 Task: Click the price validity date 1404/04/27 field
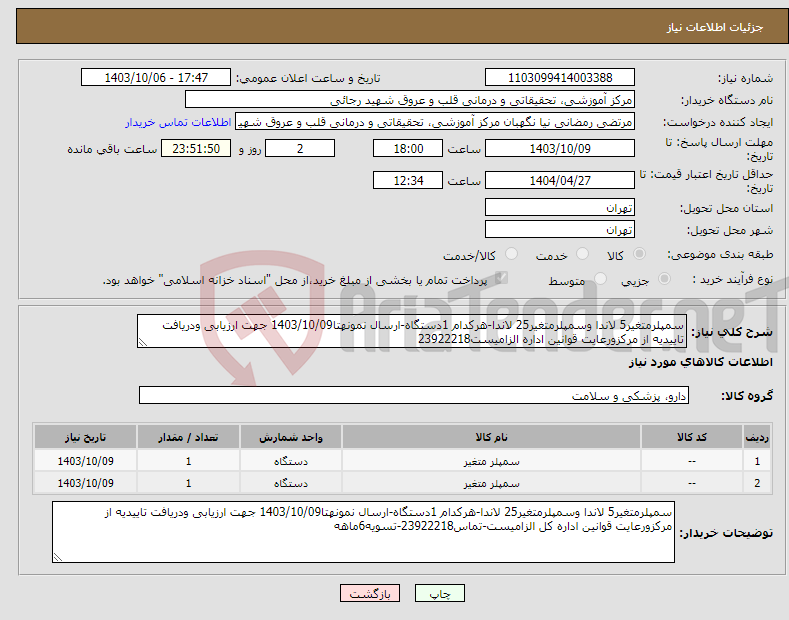[x=560, y=180]
